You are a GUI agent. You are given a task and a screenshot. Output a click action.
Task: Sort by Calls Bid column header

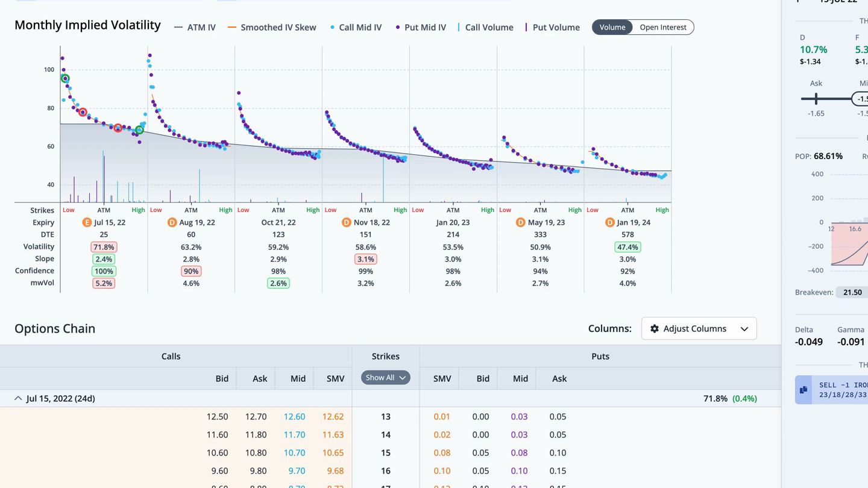click(222, 378)
